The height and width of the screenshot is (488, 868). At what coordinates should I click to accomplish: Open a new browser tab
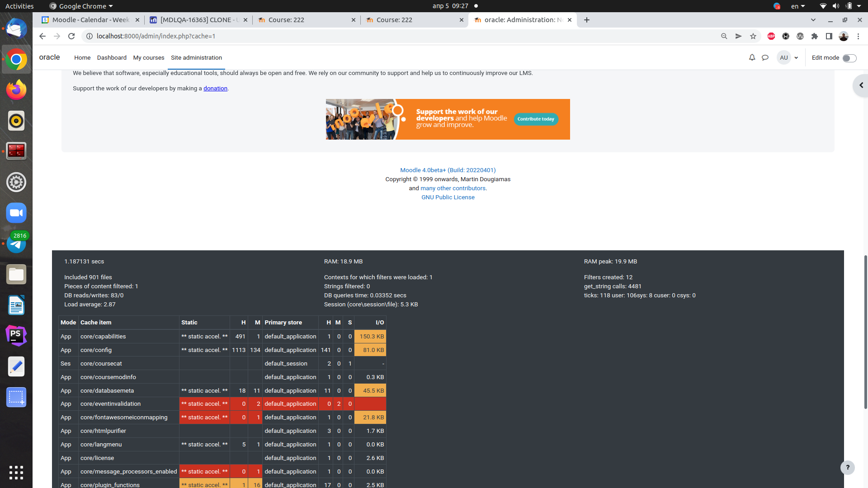point(587,20)
